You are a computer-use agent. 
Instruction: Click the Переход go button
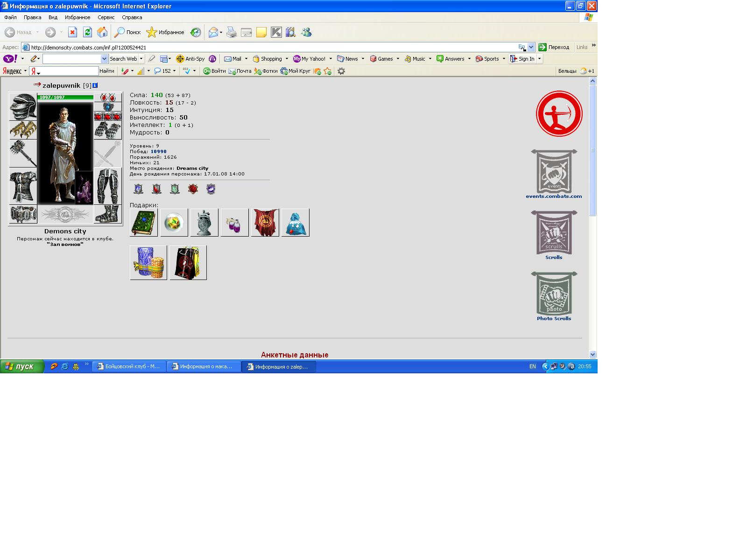554,47
